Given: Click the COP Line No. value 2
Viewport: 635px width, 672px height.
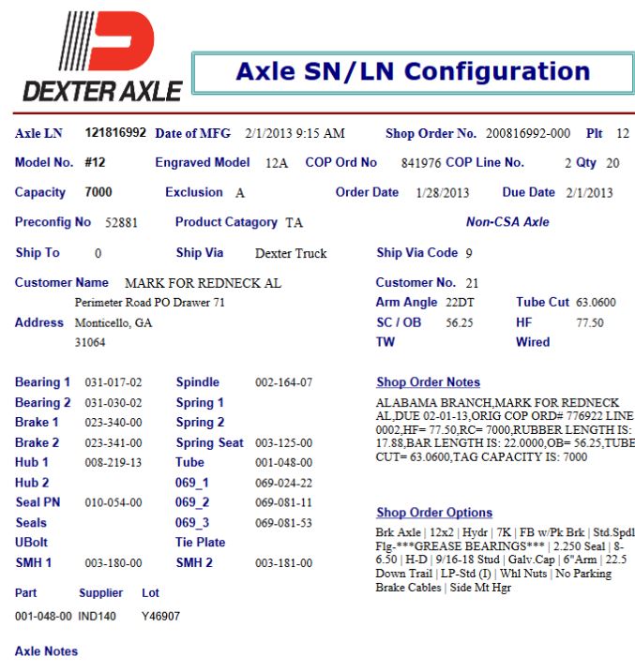Looking at the screenshot, I should (x=567, y=163).
